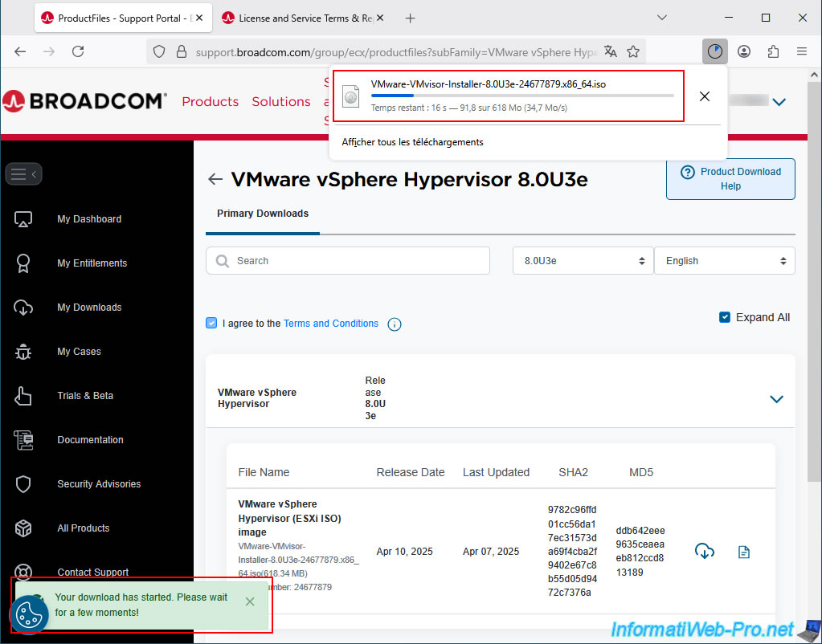Select the Primary Downloads tab

point(263,214)
